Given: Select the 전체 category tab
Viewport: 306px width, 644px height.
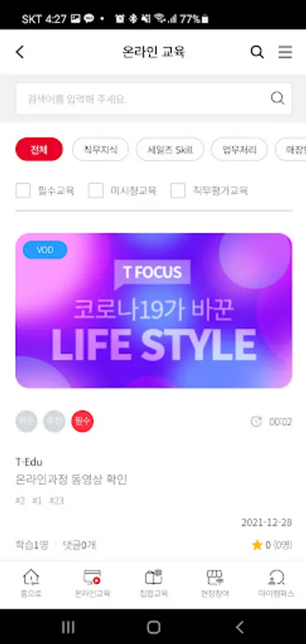Looking at the screenshot, I should pos(39,150).
